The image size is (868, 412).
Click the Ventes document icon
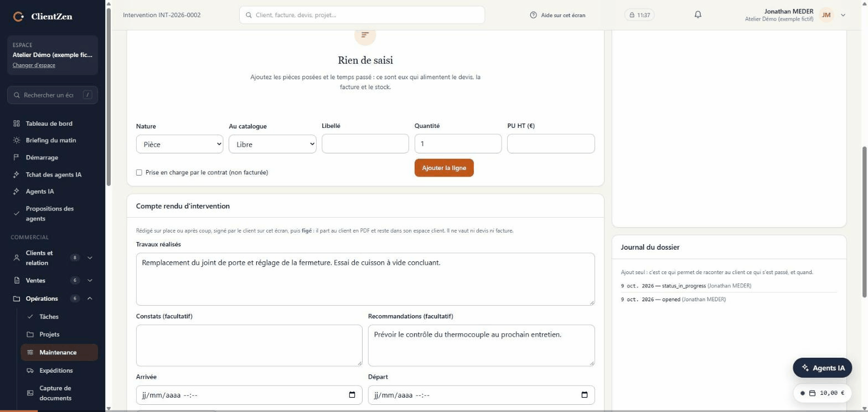[x=17, y=280]
